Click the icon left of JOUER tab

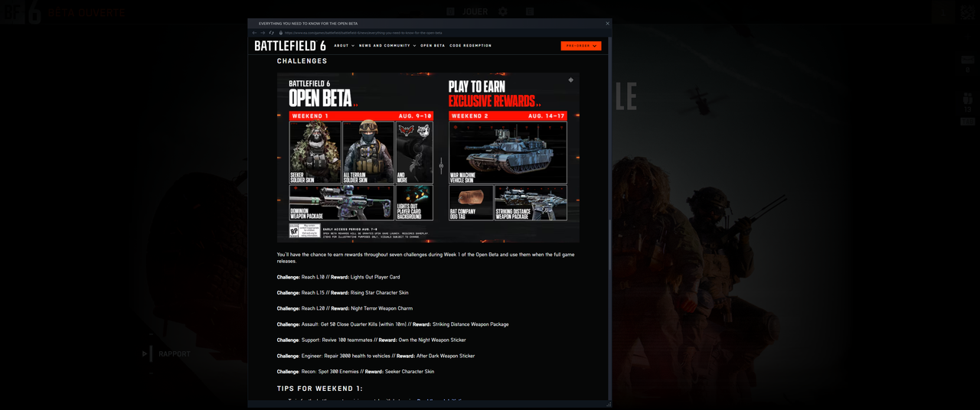(450, 12)
